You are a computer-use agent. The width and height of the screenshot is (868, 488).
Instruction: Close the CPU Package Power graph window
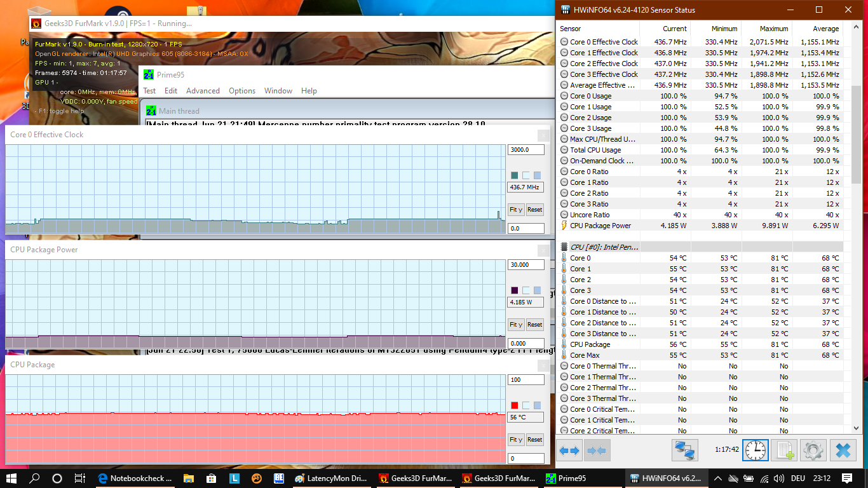543,250
